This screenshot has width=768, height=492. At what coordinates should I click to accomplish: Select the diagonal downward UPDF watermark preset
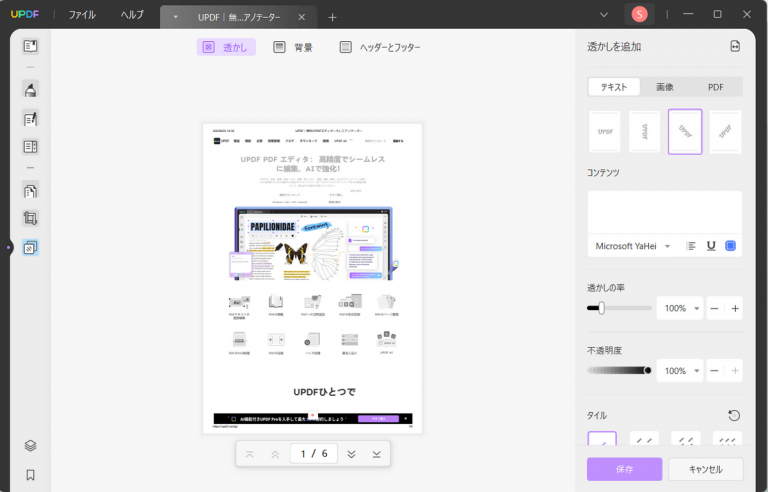tap(685, 132)
